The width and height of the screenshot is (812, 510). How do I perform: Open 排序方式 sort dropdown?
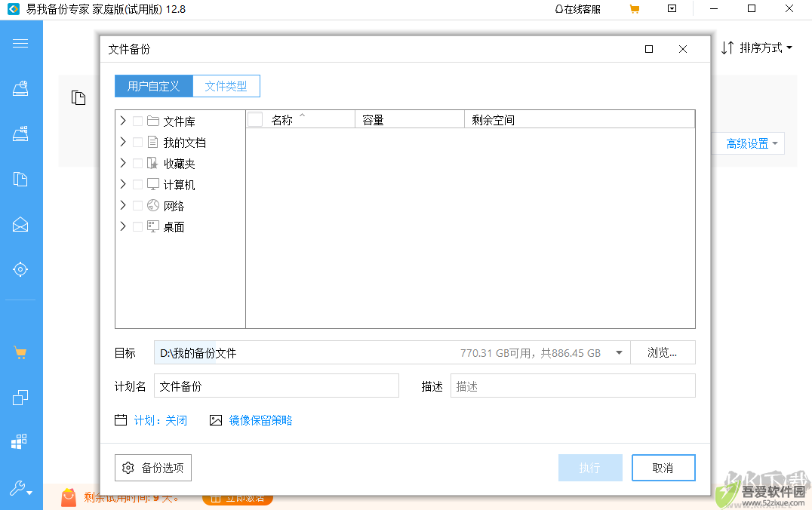(757, 48)
